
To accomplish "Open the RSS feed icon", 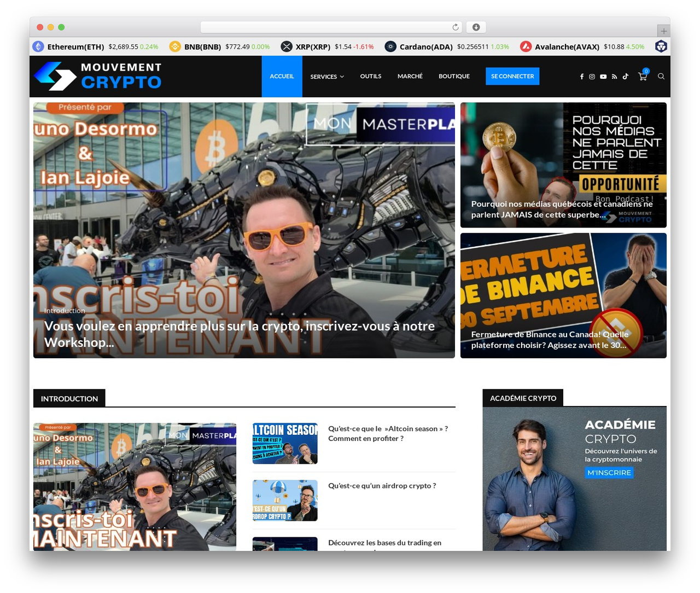I will point(614,77).
